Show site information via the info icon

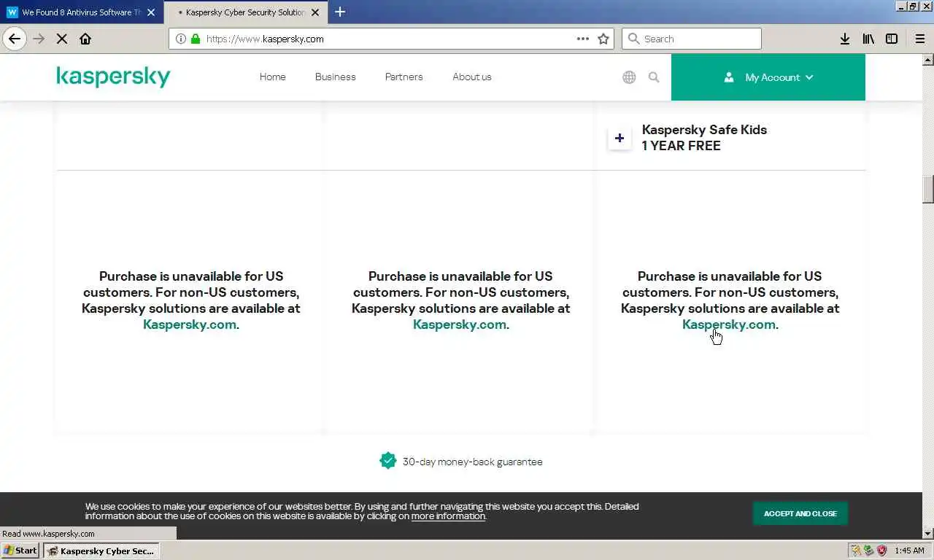(180, 39)
